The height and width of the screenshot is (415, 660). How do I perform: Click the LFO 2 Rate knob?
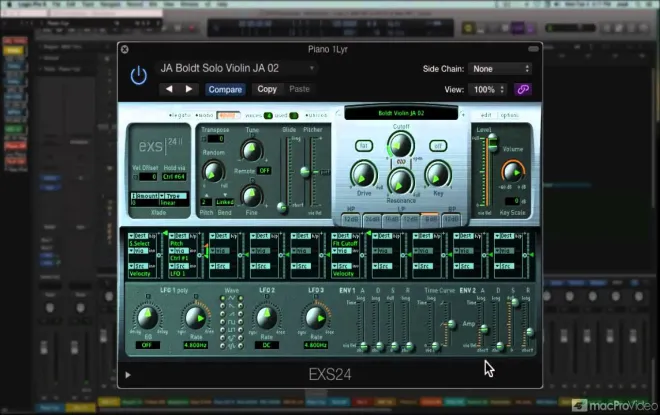266,318
